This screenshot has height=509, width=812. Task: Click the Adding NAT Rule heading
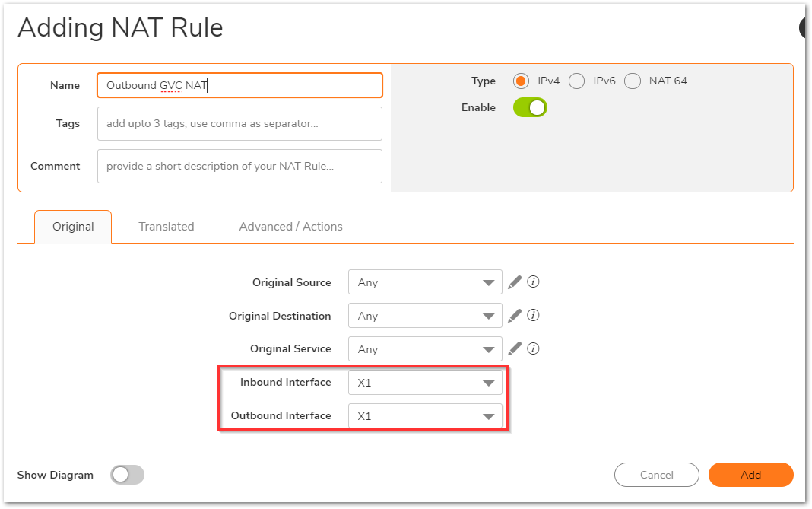pos(121,27)
